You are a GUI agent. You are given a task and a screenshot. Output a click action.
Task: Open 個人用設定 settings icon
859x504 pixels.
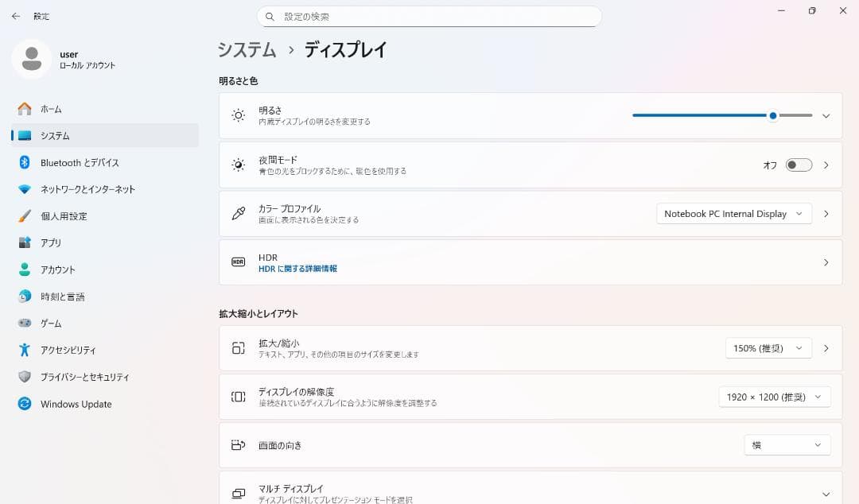24,215
